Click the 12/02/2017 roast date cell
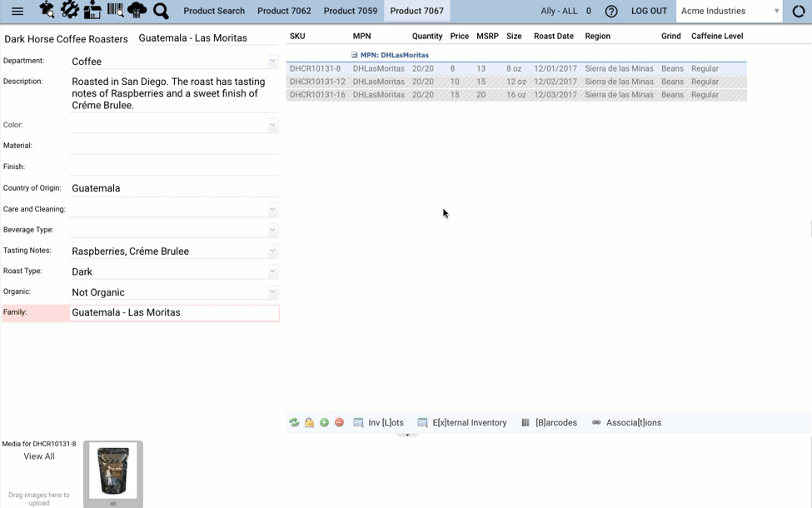 coord(555,82)
